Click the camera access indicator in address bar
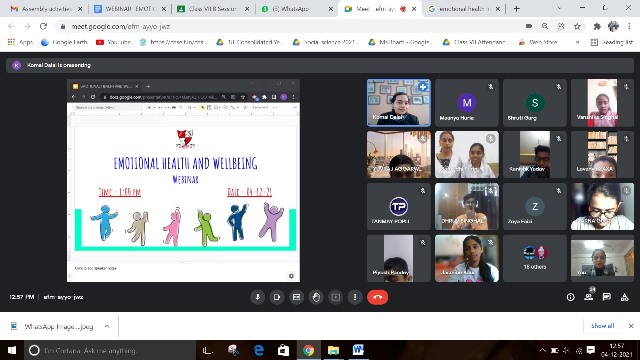 [x=529, y=26]
